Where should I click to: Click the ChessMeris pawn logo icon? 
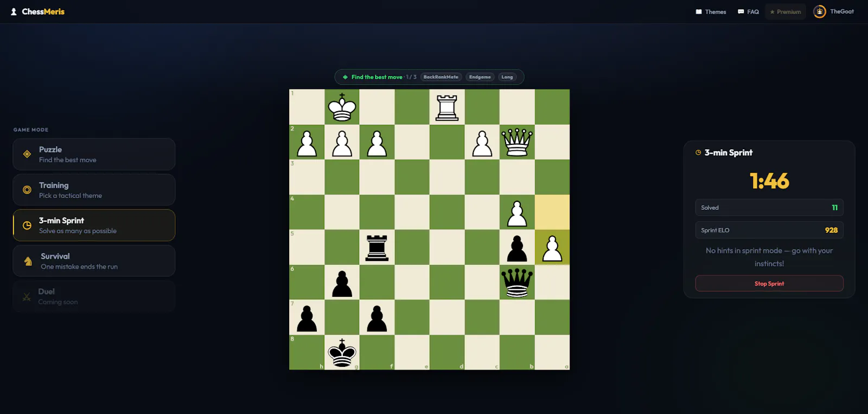pyautogui.click(x=14, y=11)
